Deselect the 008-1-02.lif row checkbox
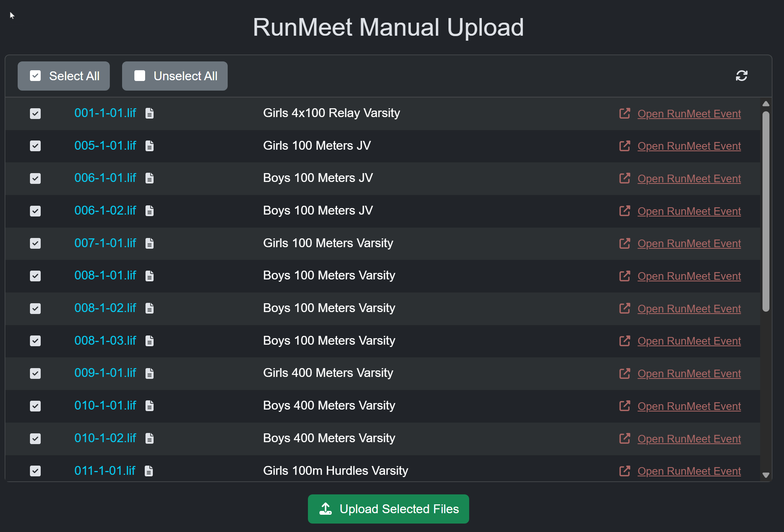The image size is (784, 532). click(35, 309)
